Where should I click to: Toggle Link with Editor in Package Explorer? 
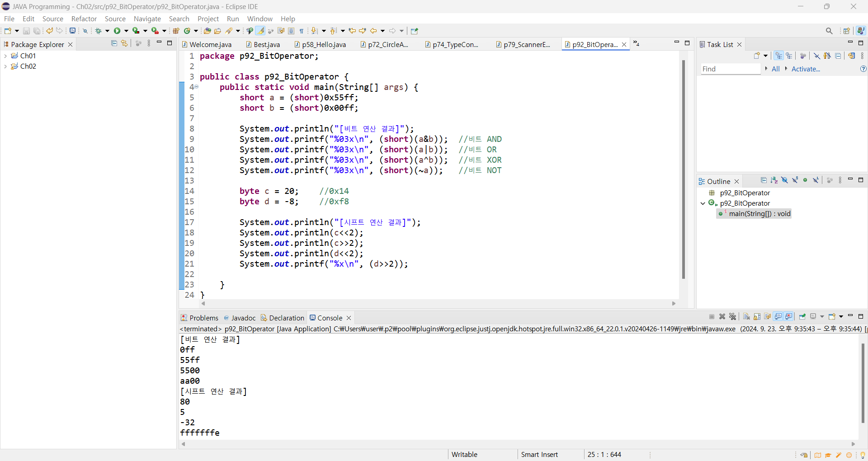tap(124, 43)
